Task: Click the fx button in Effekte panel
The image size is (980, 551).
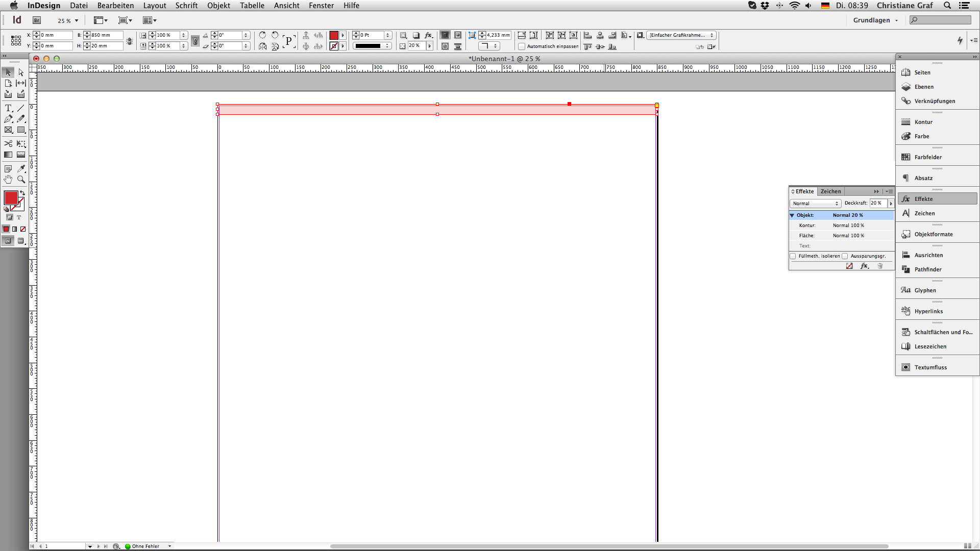Action: pyautogui.click(x=864, y=266)
